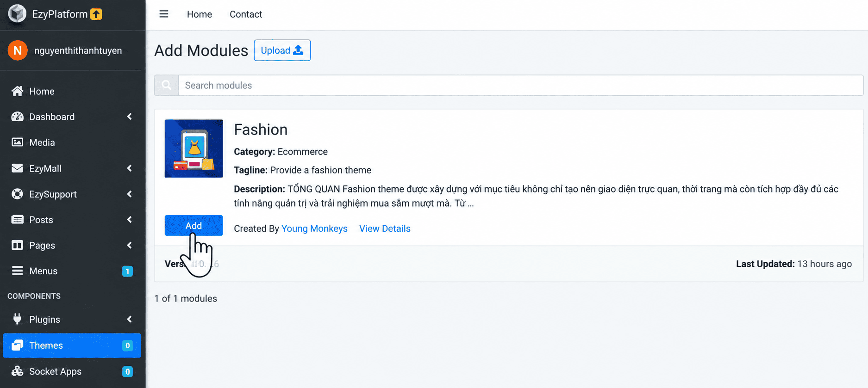Click the nguyenthithanhtuyen username
The image size is (868, 388).
click(x=78, y=50)
